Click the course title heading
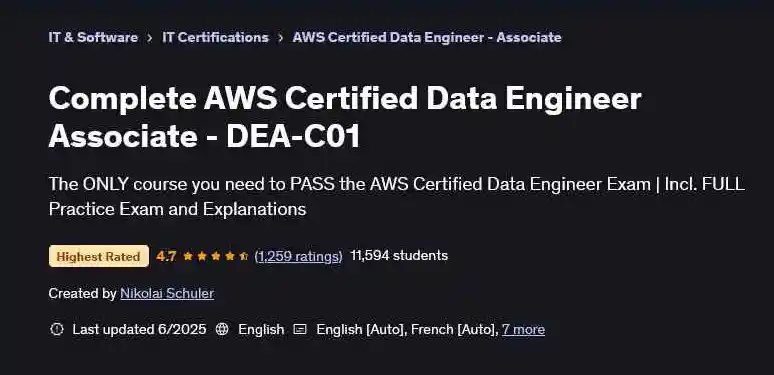774x375 pixels. coord(345,117)
